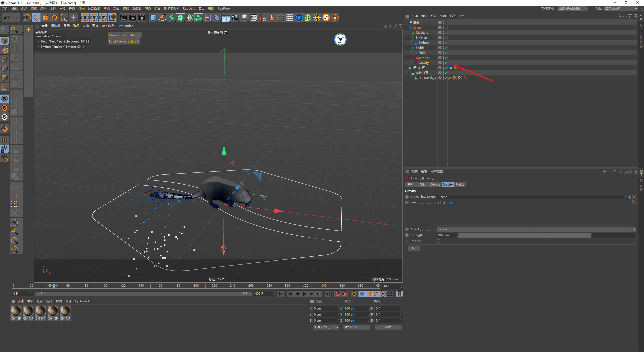Select the Rotate tool
This screenshot has width=644, height=352.
point(54,18)
